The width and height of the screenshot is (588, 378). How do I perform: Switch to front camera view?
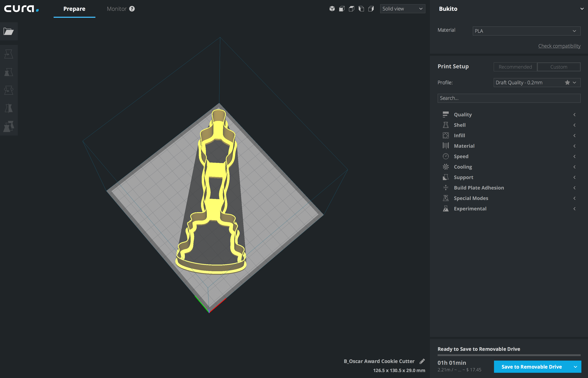[342, 9]
